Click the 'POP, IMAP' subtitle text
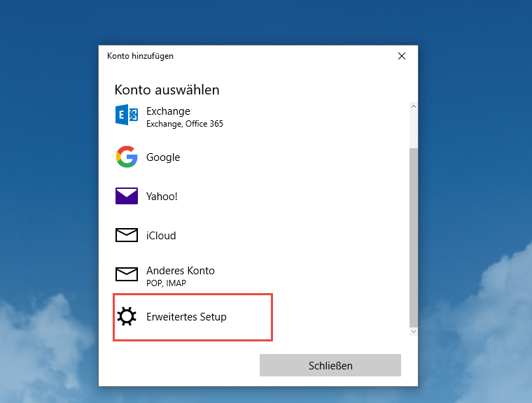This screenshot has height=403, width=532. coord(166,283)
